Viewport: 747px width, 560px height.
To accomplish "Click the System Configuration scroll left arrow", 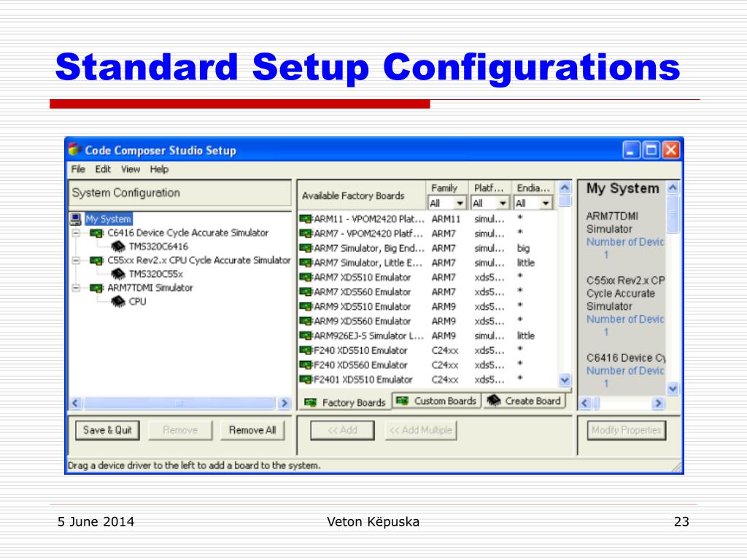I will click(75, 403).
